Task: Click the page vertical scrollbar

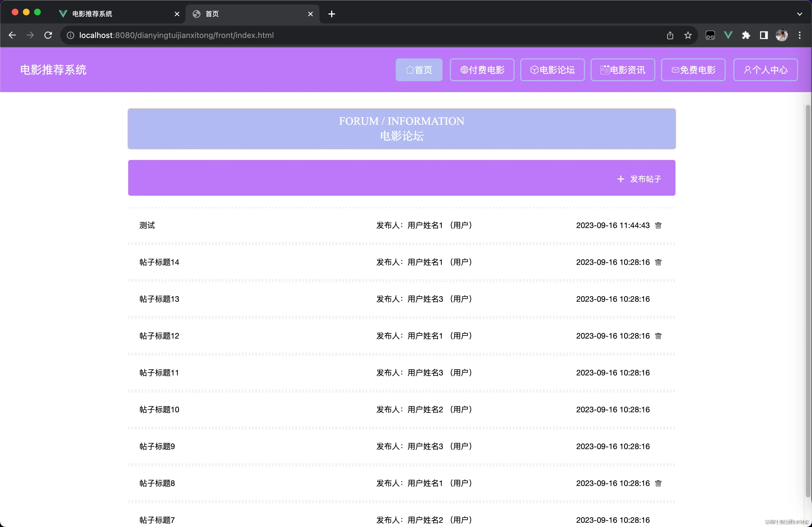Action: tap(808, 300)
